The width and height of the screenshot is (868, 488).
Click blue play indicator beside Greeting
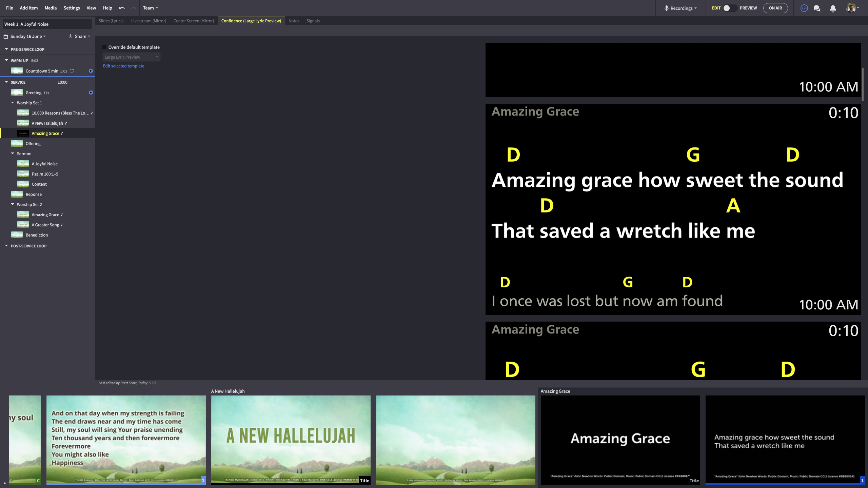91,93
